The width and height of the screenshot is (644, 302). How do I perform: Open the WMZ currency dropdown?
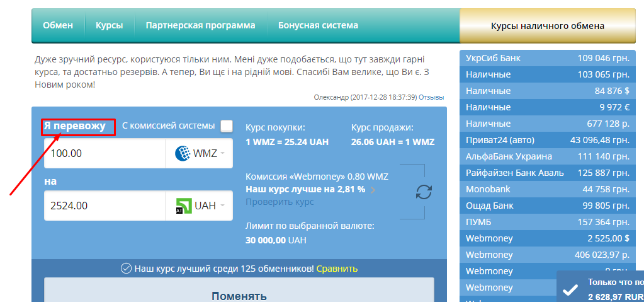[x=199, y=153]
